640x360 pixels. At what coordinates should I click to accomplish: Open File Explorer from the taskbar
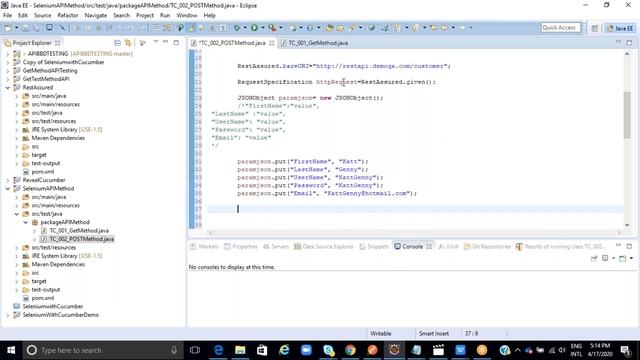click(x=240, y=350)
